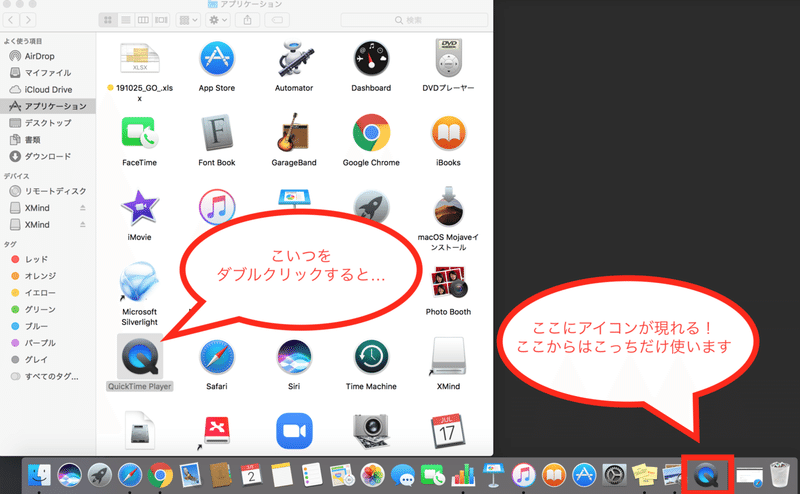Open the iBooks app icon

point(448,134)
